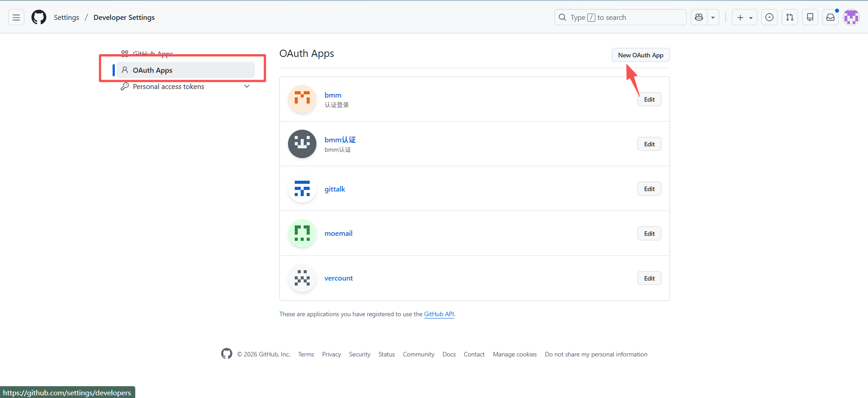Expand the Copilot dropdown arrow
This screenshot has height=398, width=868.
click(713, 18)
